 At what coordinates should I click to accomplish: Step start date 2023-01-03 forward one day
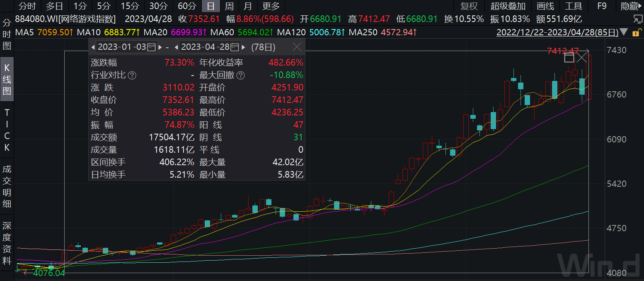(160, 47)
